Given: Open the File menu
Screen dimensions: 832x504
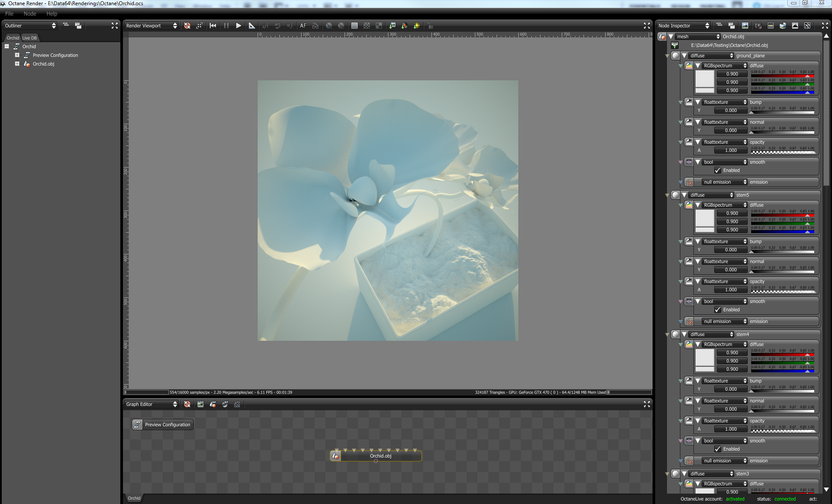Looking at the screenshot, I should [x=9, y=14].
